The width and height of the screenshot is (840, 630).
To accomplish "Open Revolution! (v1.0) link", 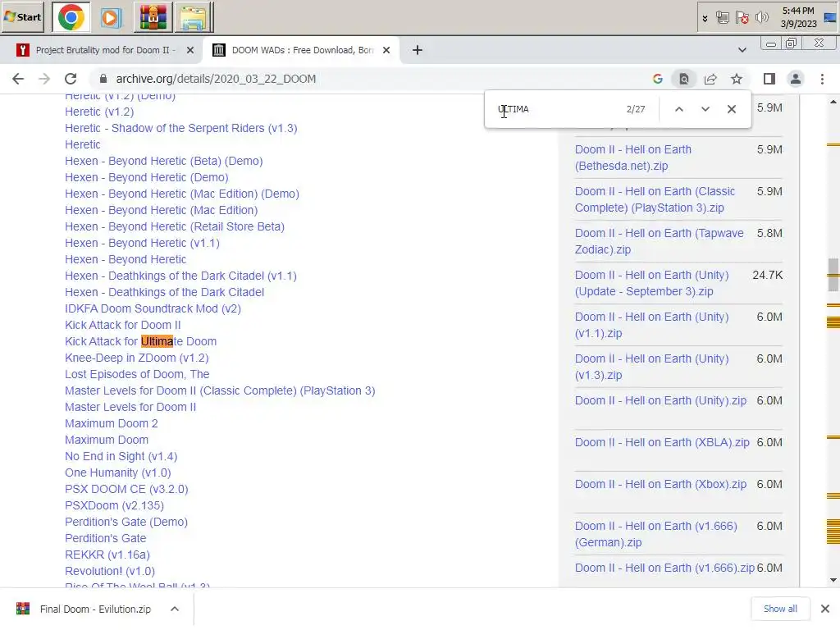I will pyautogui.click(x=110, y=571).
